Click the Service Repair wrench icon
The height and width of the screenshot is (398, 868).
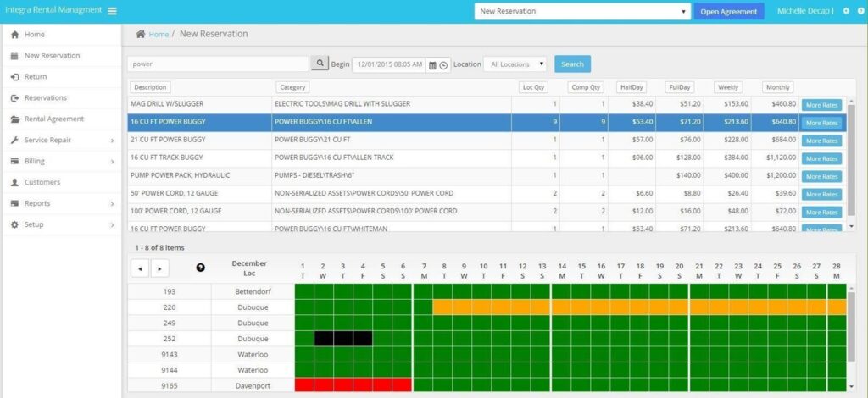point(15,140)
